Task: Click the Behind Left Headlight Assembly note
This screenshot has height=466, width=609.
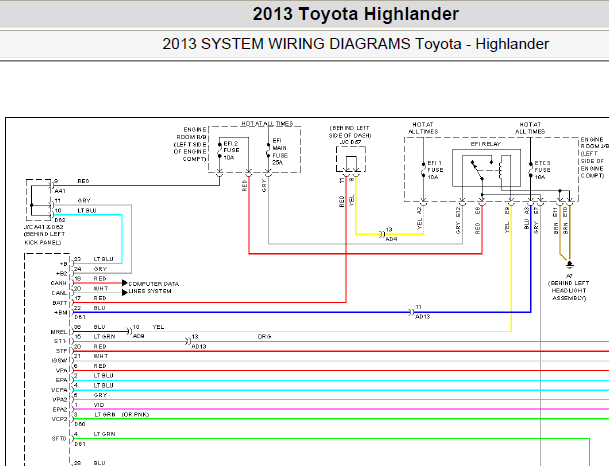Action: pyautogui.click(x=569, y=290)
